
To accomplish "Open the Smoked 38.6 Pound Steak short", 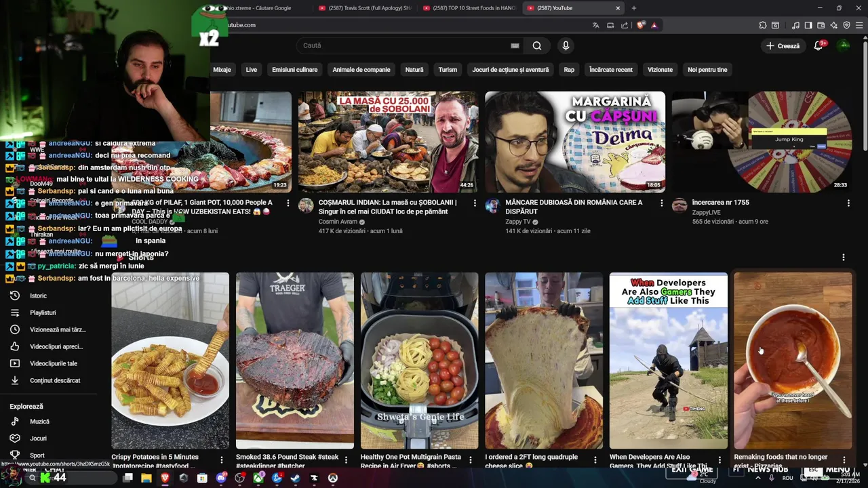I will (x=295, y=361).
